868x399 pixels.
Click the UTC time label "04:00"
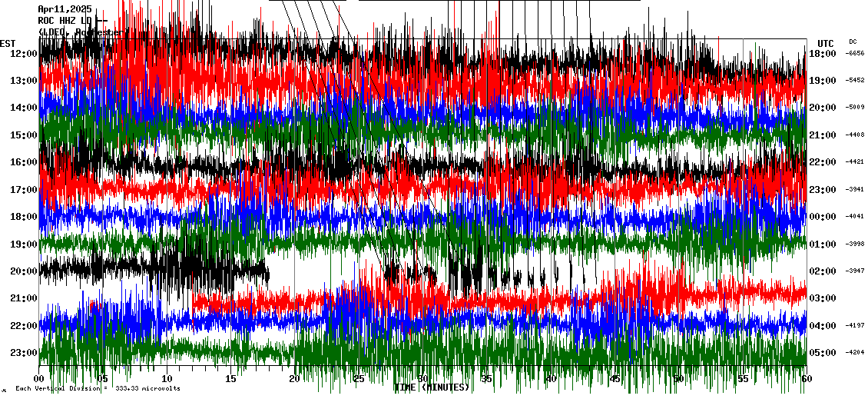pyautogui.click(x=823, y=325)
